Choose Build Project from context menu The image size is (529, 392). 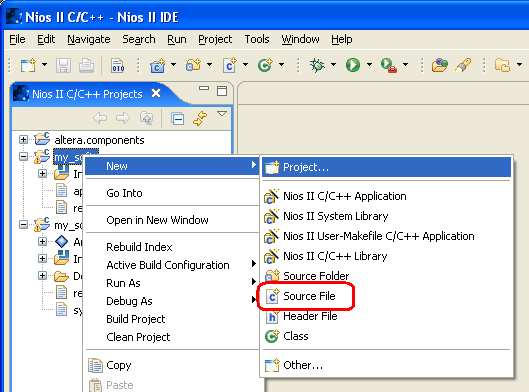click(x=172, y=319)
